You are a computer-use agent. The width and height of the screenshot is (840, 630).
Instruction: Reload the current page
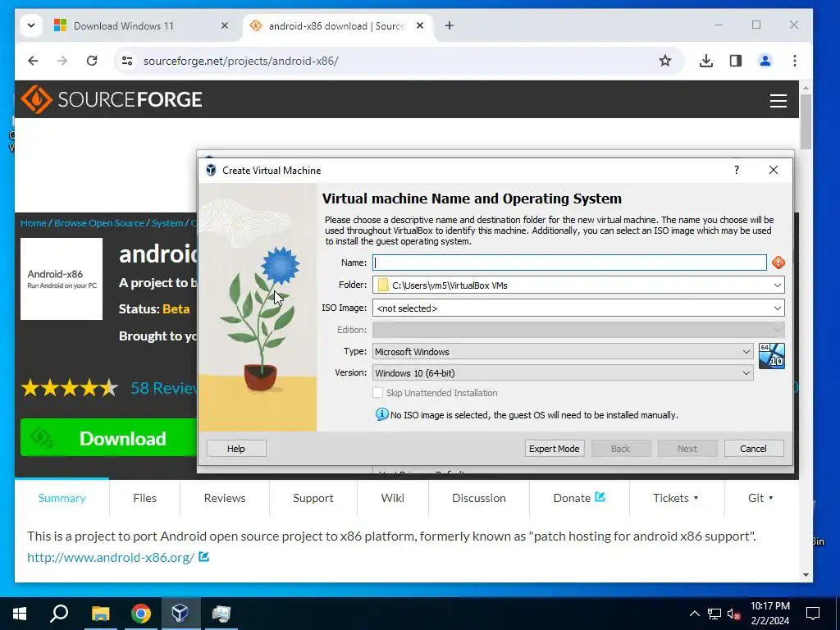tap(92, 61)
